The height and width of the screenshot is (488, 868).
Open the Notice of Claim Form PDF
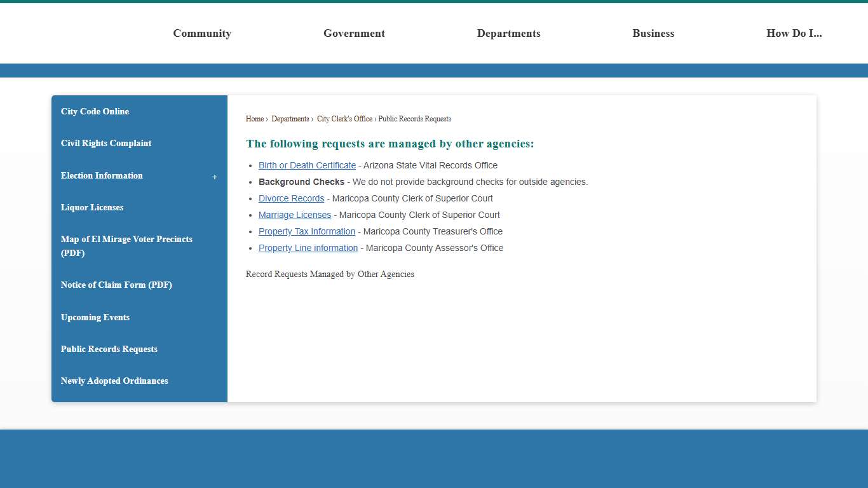[116, 285]
